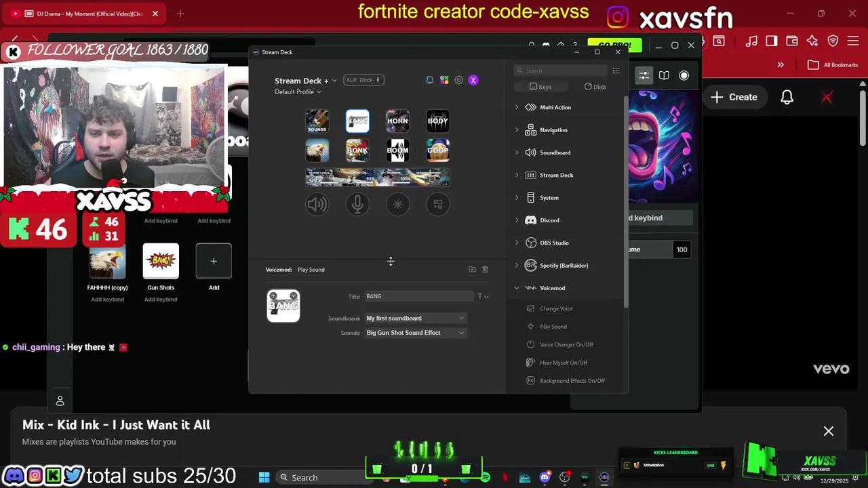Select the SOUNDS folder key
868x488 pixels.
click(317, 121)
